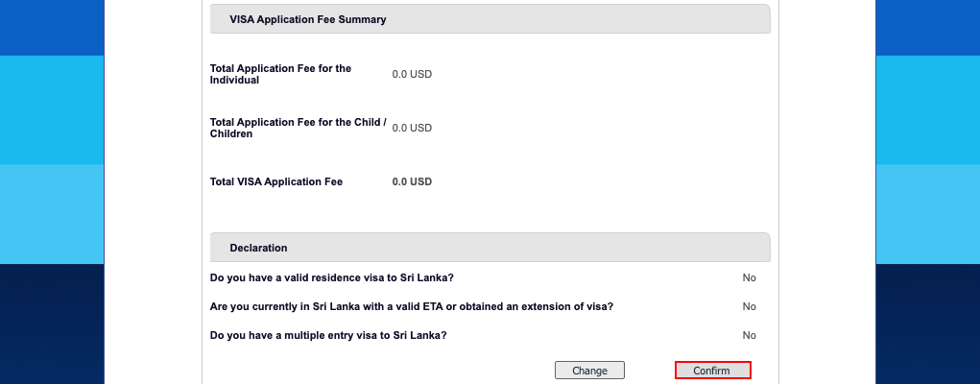Click the Total VISA Application Fee label
Image resolution: width=980 pixels, height=384 pixels.
coord(276,181)
